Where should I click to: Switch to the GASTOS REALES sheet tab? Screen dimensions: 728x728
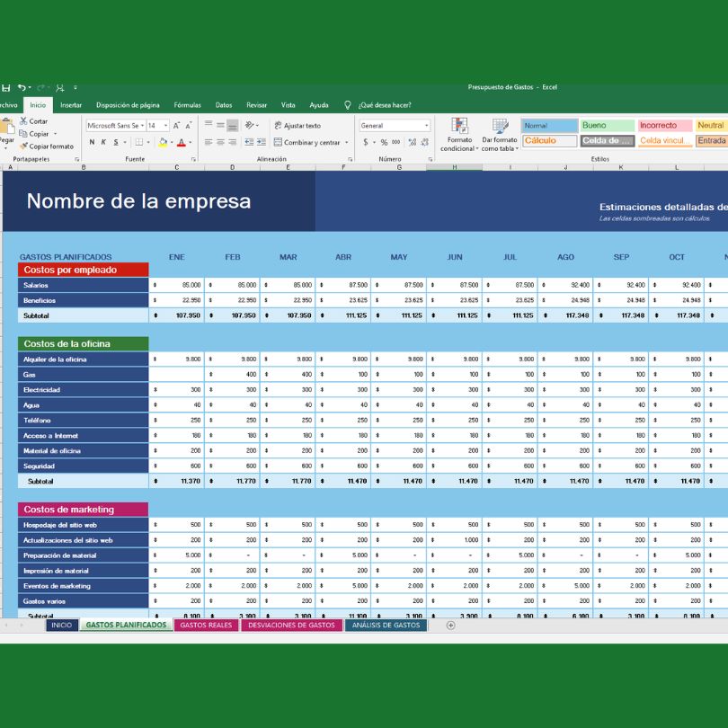click(206, 625)
